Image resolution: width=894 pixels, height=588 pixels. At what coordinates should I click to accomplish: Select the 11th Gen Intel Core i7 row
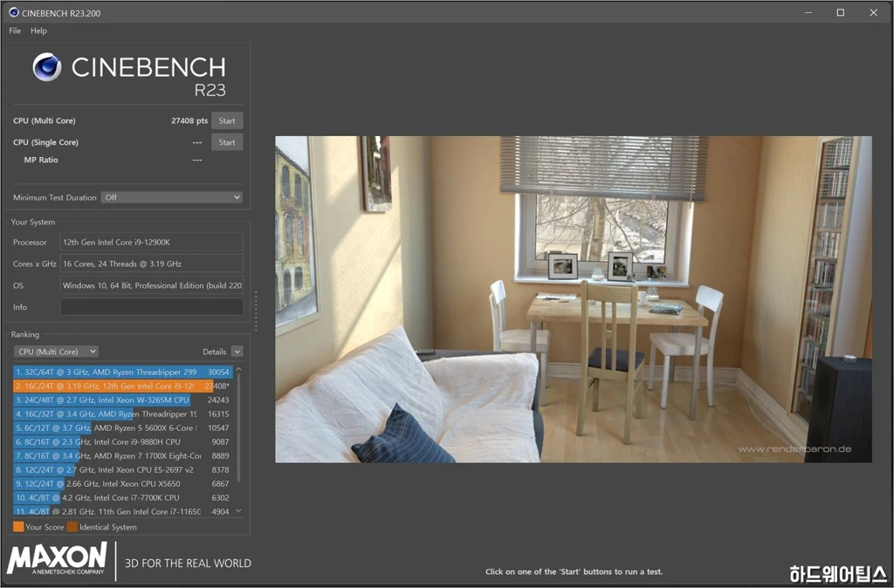[122, 511]
